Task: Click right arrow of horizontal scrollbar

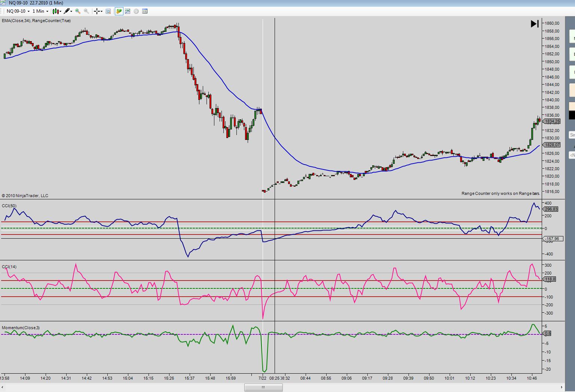Action: pos(562,387)
